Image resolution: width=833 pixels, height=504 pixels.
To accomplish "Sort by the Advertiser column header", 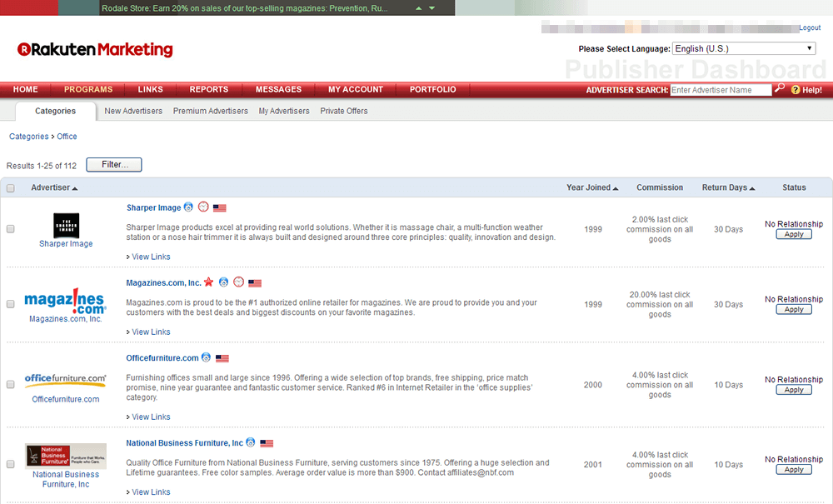I will coord(54,187).
